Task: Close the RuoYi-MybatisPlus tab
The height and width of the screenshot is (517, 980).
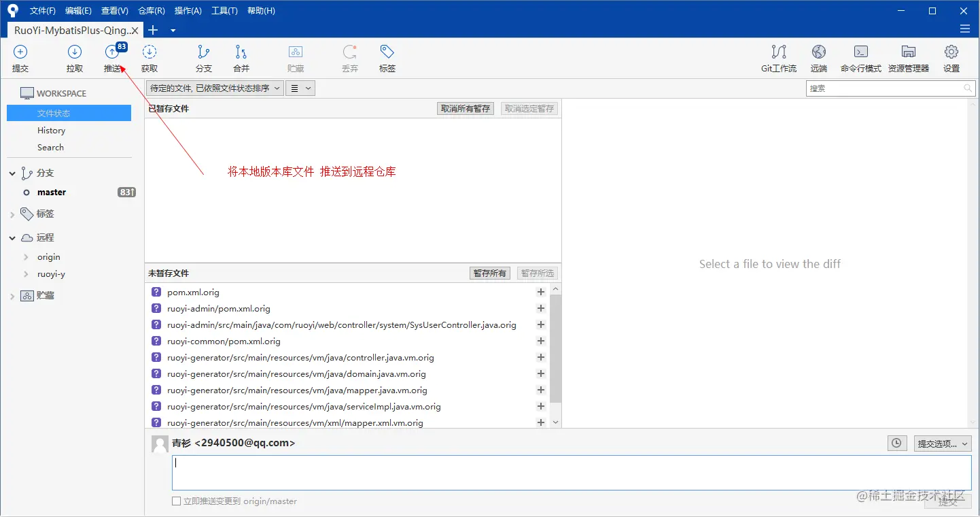Action: [x=135, y=31]
